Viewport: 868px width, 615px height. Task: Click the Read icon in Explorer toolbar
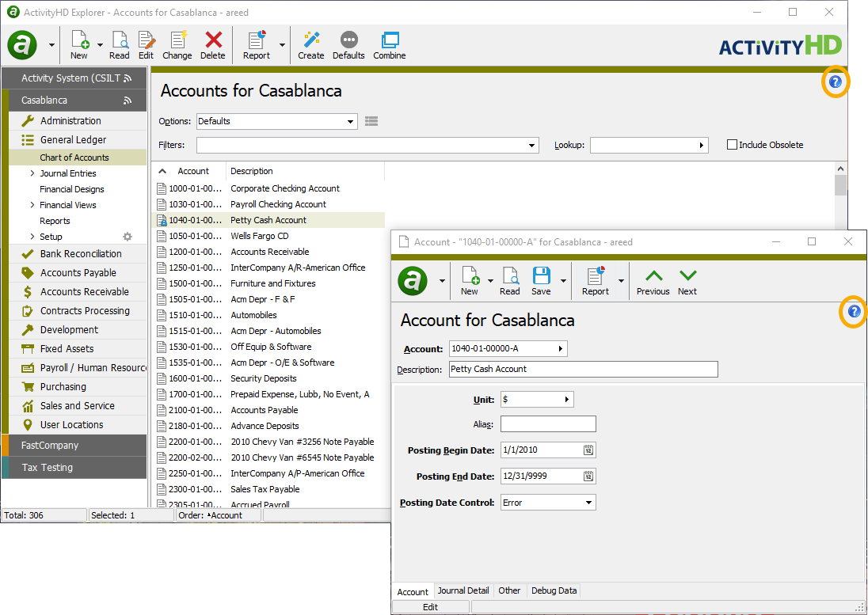(119, 45)
